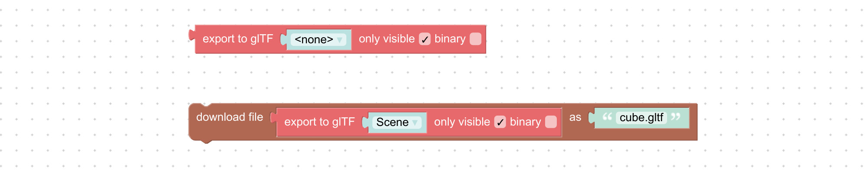
Task: Uncheck only visible in download file block
Action: [x=500, y=122]
